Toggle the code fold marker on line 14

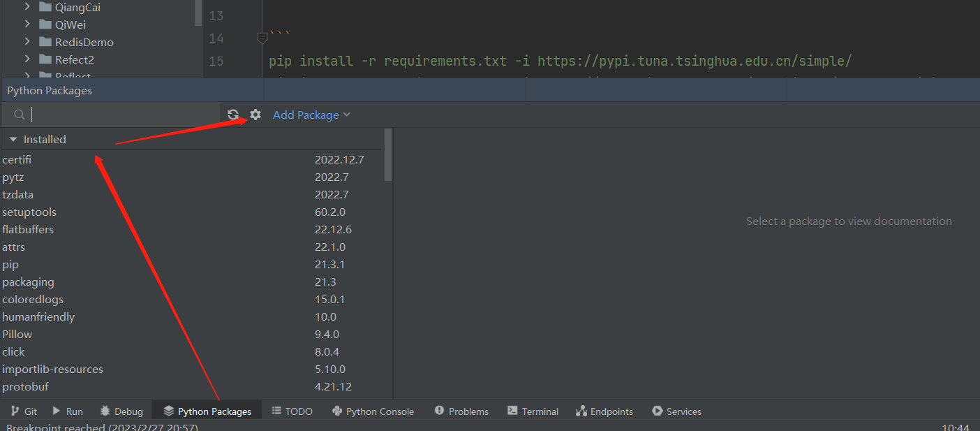[x=262, y=38]
